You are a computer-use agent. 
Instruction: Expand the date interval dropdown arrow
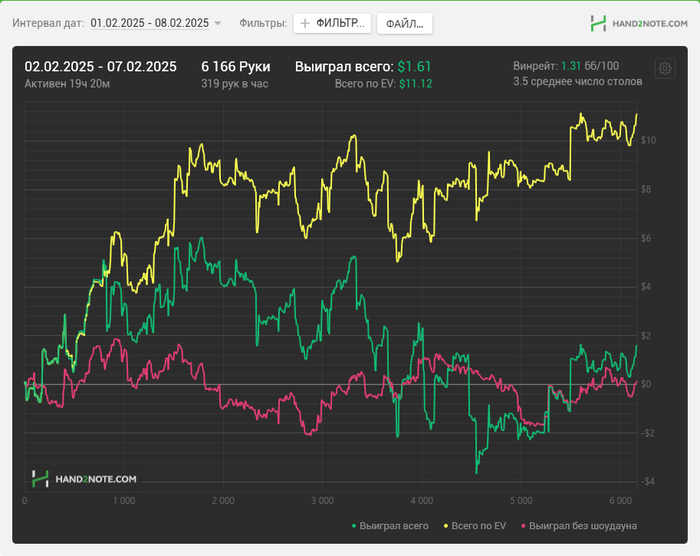(218, 23)
